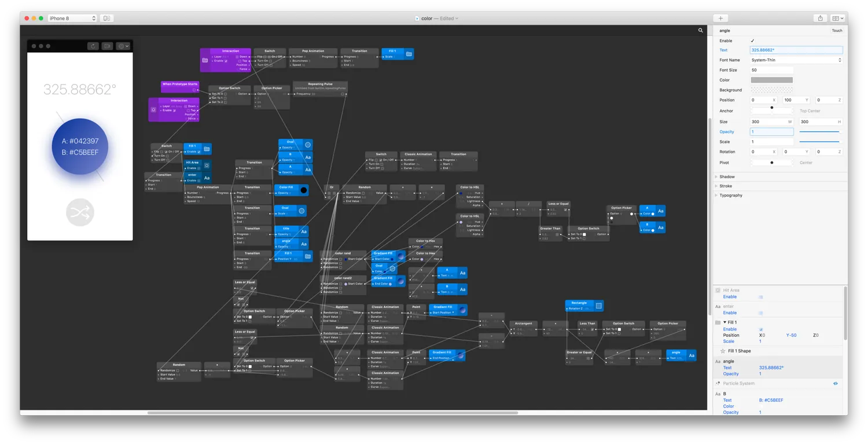The height and width of the screenshot is (444, 868).
Task: Toggle the Fill 1 Enable checkbox in layer list
Action: coord(761,329)
